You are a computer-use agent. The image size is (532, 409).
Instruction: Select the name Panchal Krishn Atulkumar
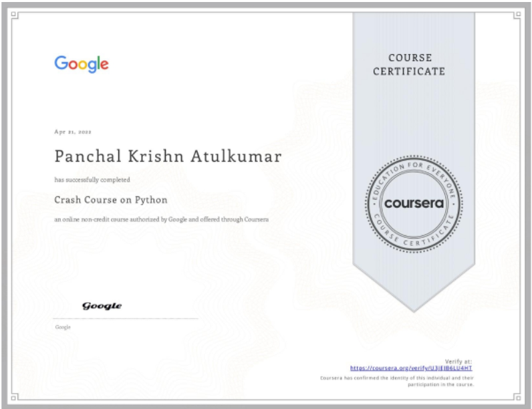(x=168, y=156)
